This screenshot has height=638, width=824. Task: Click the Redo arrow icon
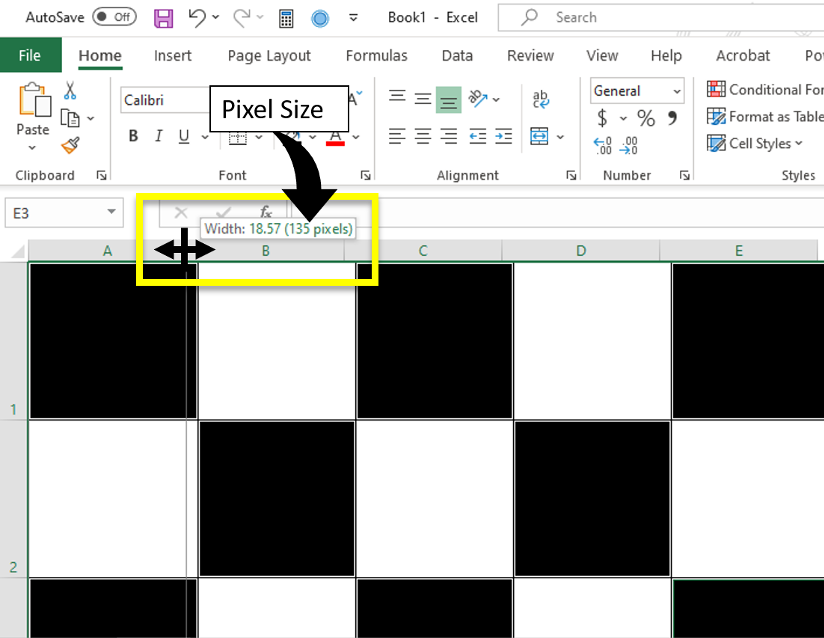(242, 18)
